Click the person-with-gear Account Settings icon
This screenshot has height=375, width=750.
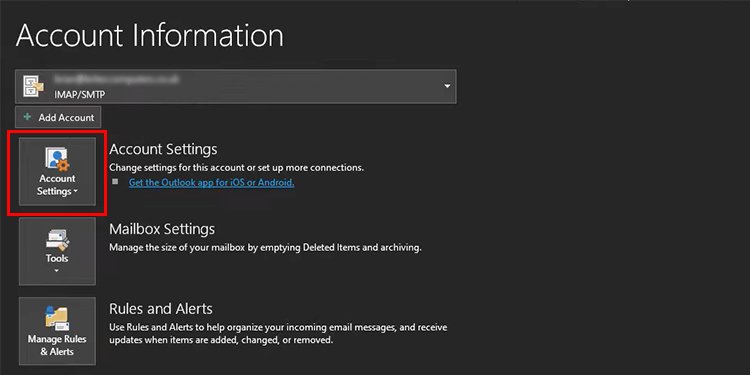[57, 159]
